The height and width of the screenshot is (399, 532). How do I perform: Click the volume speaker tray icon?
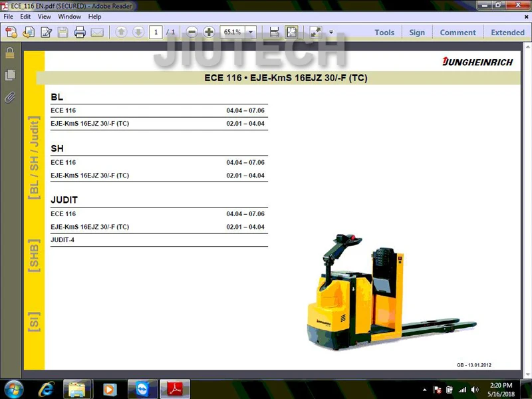(475, 390)
